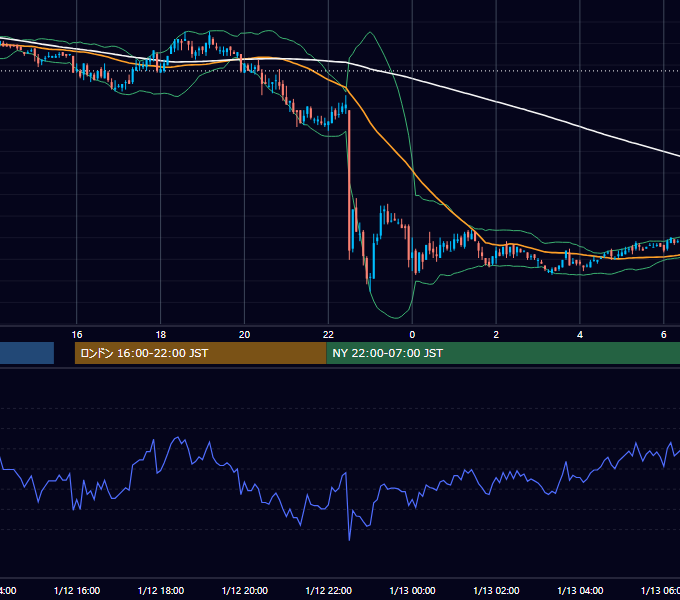Click the 2 hour label on upper axis
The height and width of the screenshot is (600, 680).
point(496,335)
